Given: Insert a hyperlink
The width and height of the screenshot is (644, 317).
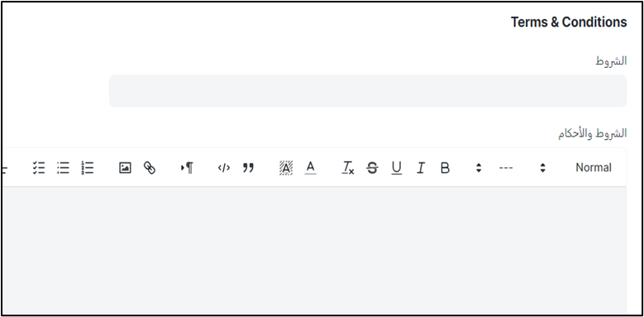Looking at the screenshot, I should click(x=150, y=168).
